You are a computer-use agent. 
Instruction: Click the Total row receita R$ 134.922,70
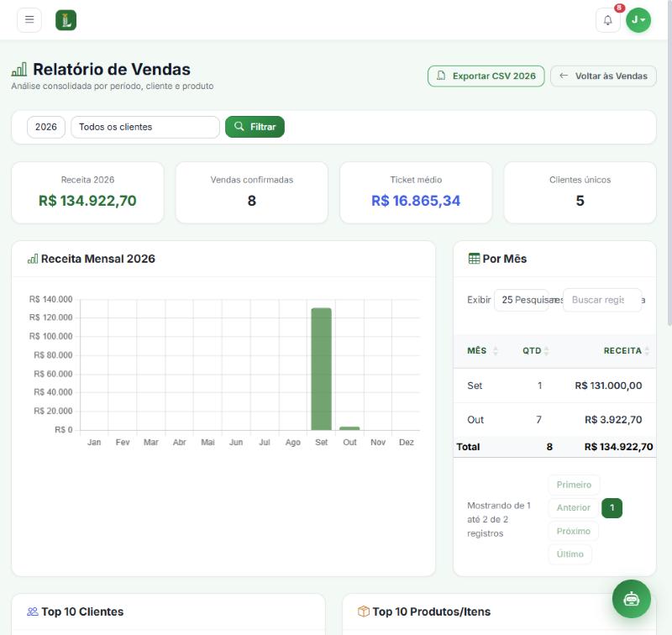coord(618,447)
